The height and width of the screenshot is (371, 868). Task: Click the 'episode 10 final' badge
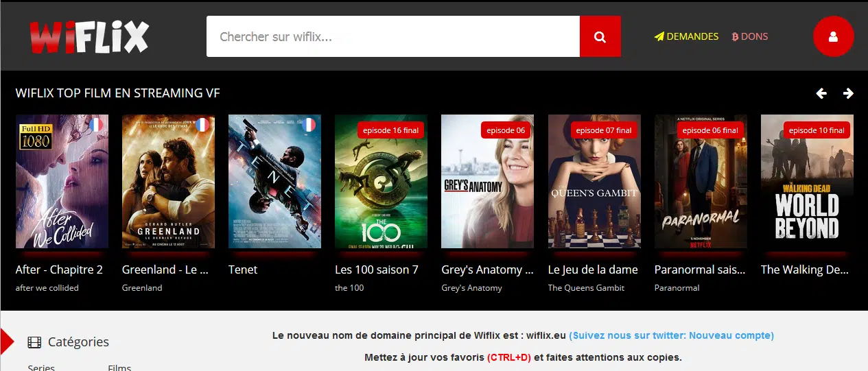pos(817,130)
